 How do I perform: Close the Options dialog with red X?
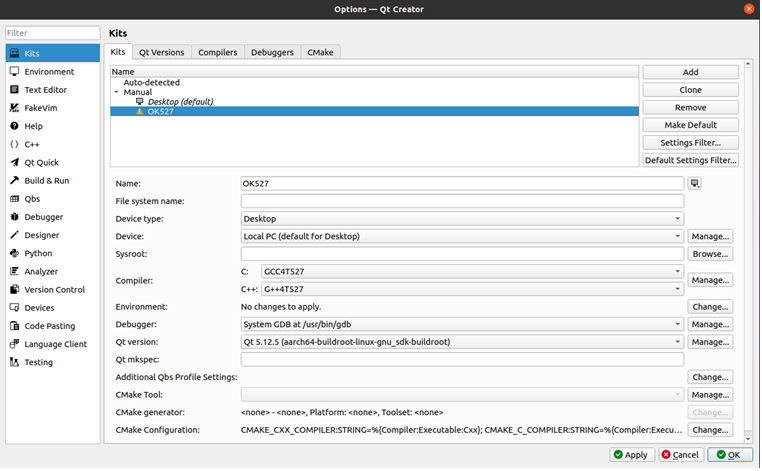pyautogui.click(x=749, y=9)
